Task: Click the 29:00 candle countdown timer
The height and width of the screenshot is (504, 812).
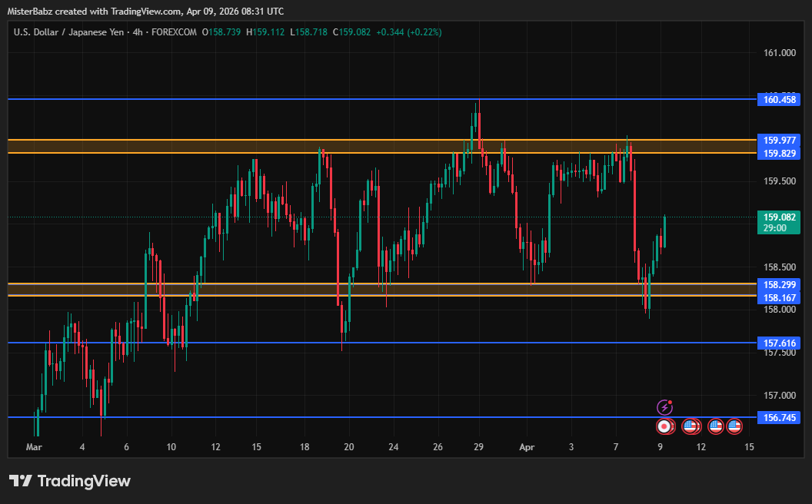Action: (x=775, y=228)
